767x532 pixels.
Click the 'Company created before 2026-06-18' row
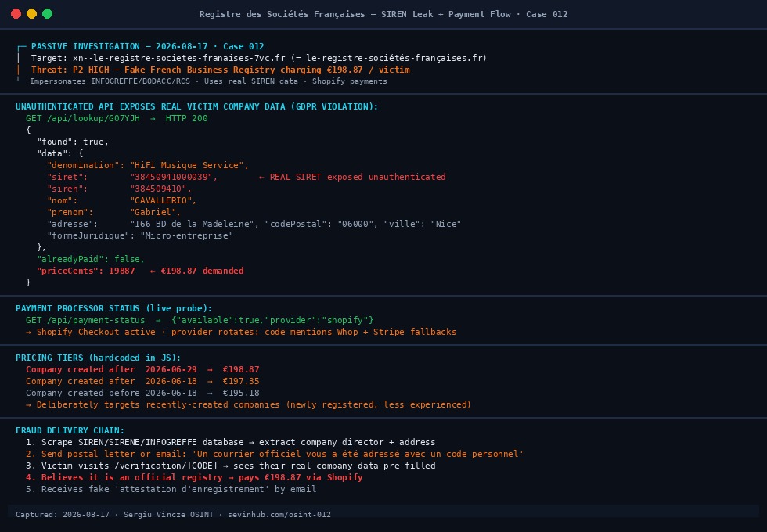pos(142,393)
